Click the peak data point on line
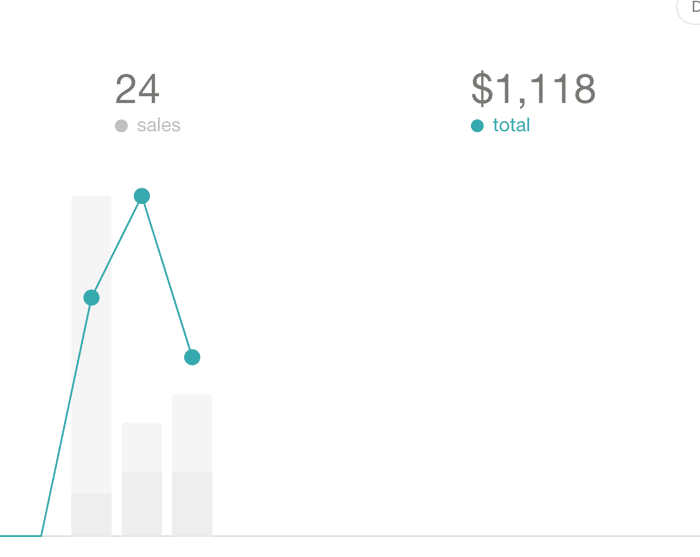 142,196
